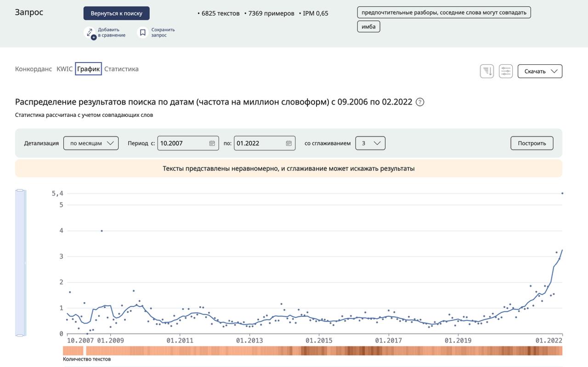
Task: Select the График tab
Action: tap(88, 69)
